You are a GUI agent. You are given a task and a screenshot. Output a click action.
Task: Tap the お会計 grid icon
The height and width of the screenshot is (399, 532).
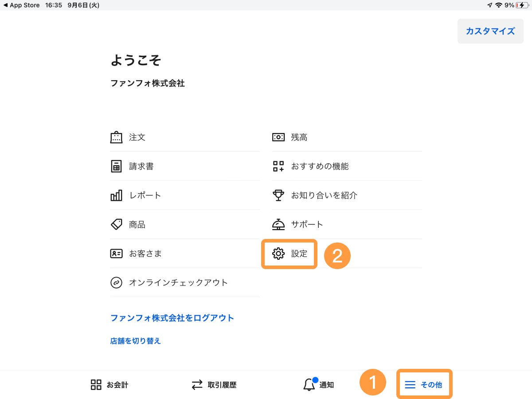[96, 384]
